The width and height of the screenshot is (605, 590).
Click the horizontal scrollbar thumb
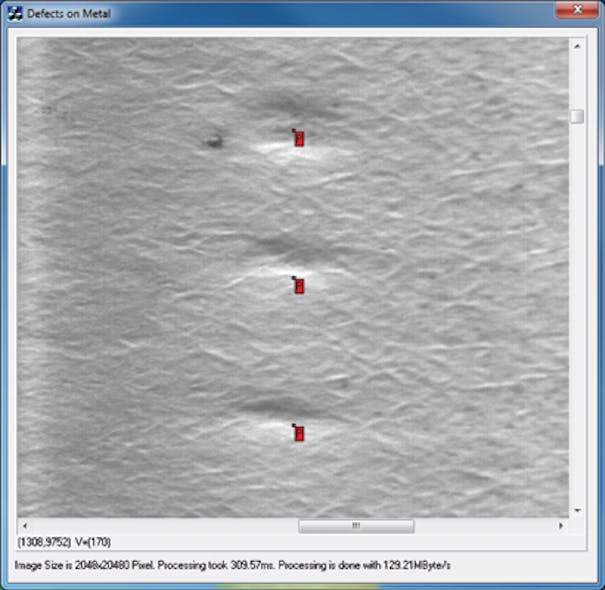coord(355,526)
